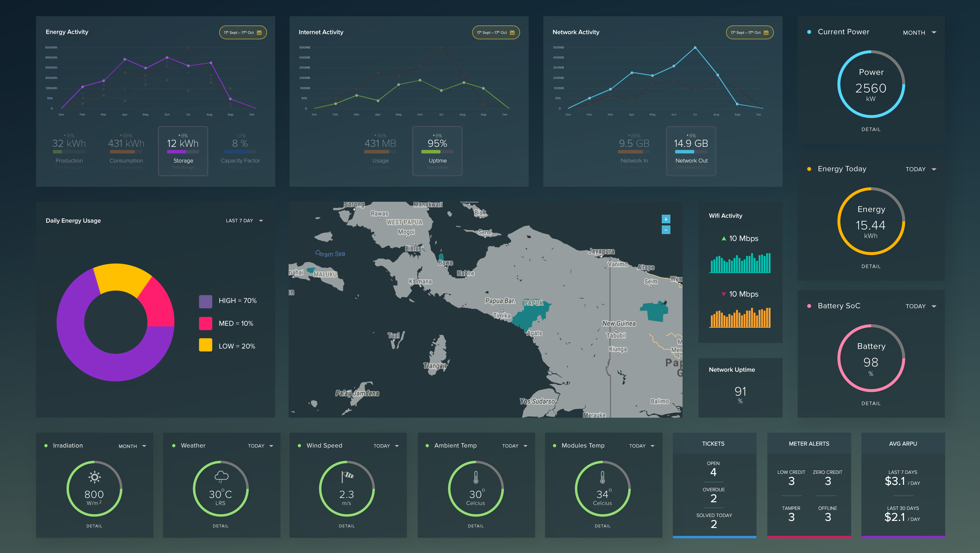980x553 pixels.
Task: Open DETAIL under Battery SoC gauge
Action: pyautogui.click(x=871, y=403)
